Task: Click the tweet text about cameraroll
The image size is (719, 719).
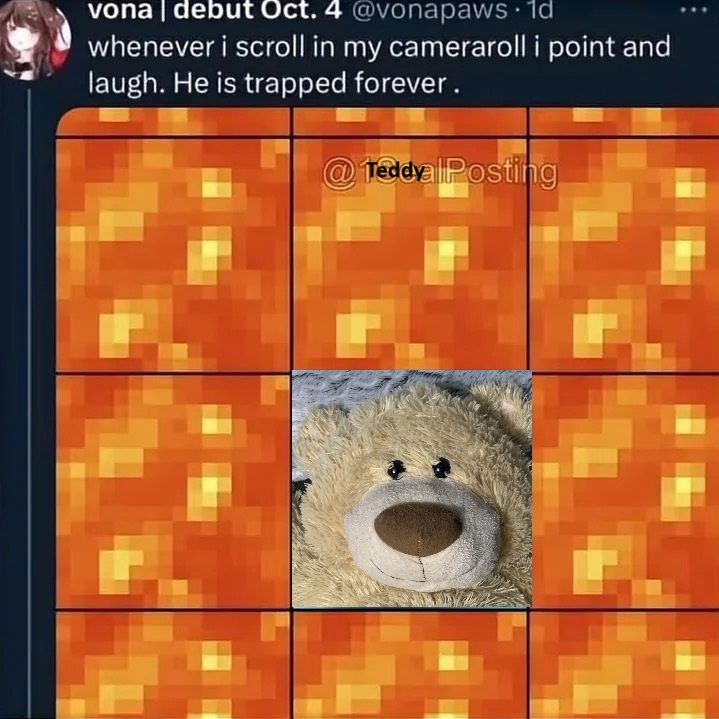Action: (379, 65)
